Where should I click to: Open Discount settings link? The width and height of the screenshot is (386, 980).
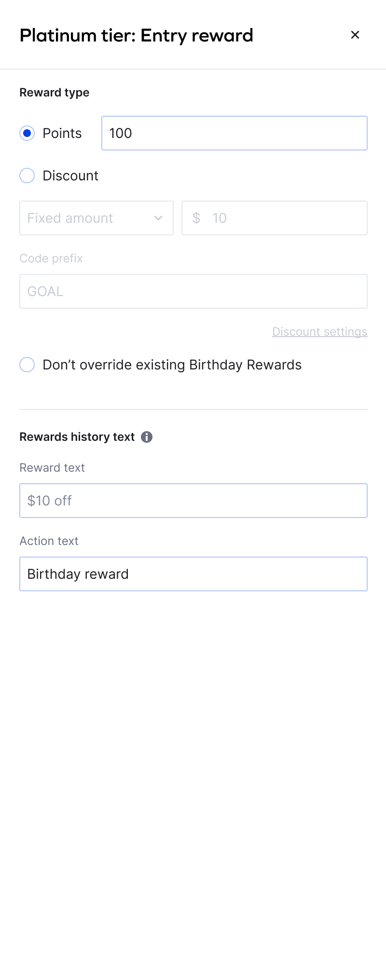click(319, 332)
